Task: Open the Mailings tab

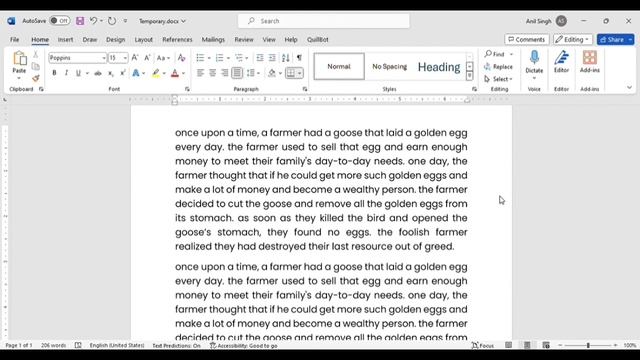Action: tap(213, 40)
